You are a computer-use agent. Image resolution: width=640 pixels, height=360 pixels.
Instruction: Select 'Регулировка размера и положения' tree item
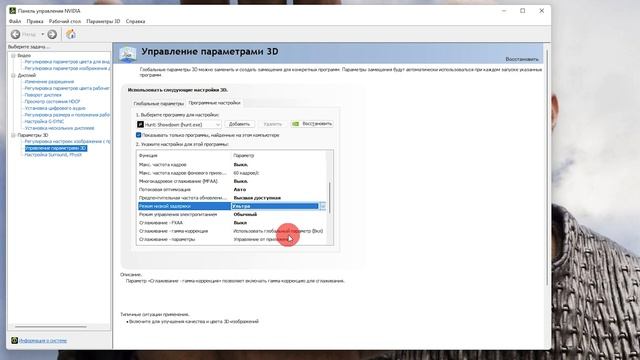point(67,115)
